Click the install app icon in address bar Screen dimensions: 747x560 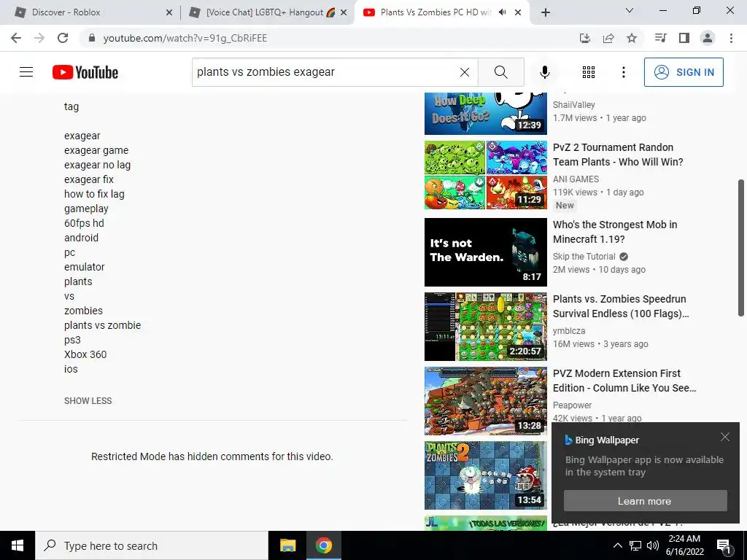pos(585,38)
